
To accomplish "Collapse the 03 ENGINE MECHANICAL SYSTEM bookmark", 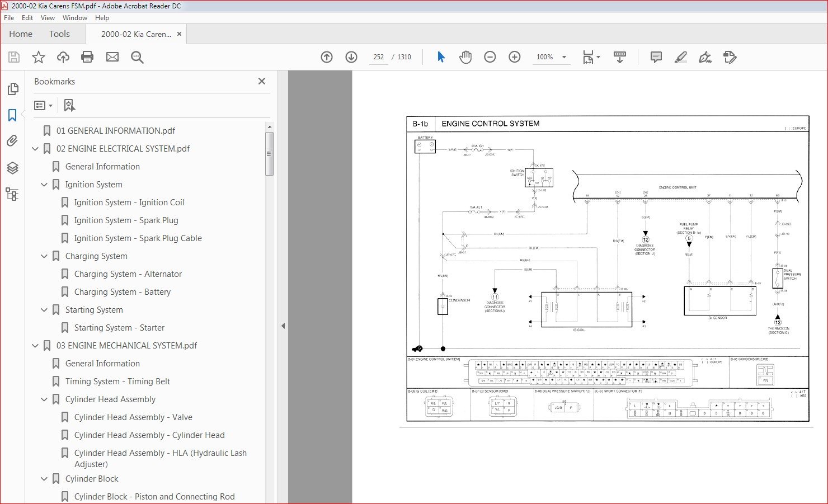I will click(x=35, y=346).
